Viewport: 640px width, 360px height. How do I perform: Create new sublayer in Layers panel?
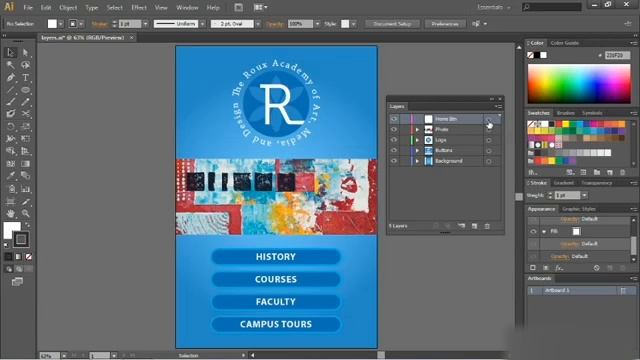click(x=461, y=226)
